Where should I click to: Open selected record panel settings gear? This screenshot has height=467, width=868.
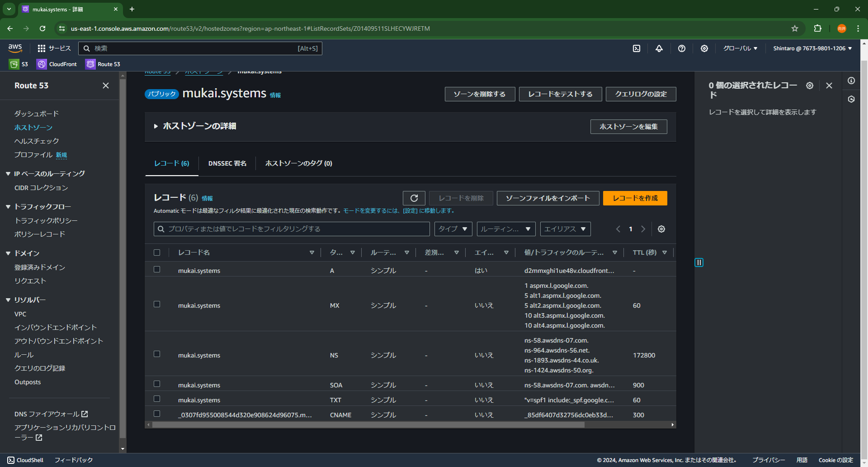810,86
